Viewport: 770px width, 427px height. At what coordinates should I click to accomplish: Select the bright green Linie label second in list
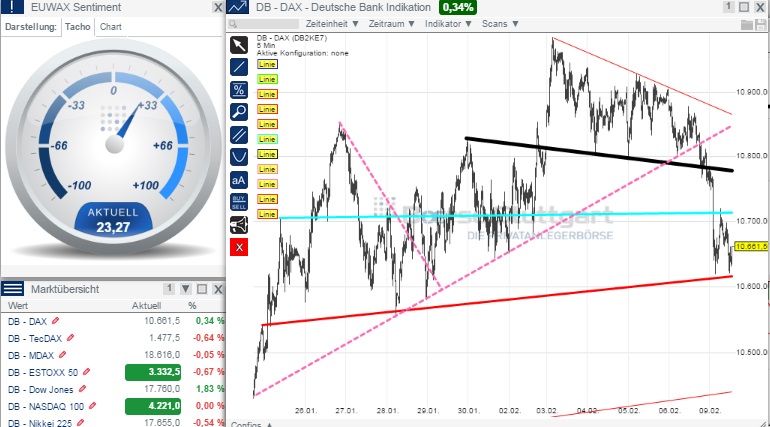(267, 79)
